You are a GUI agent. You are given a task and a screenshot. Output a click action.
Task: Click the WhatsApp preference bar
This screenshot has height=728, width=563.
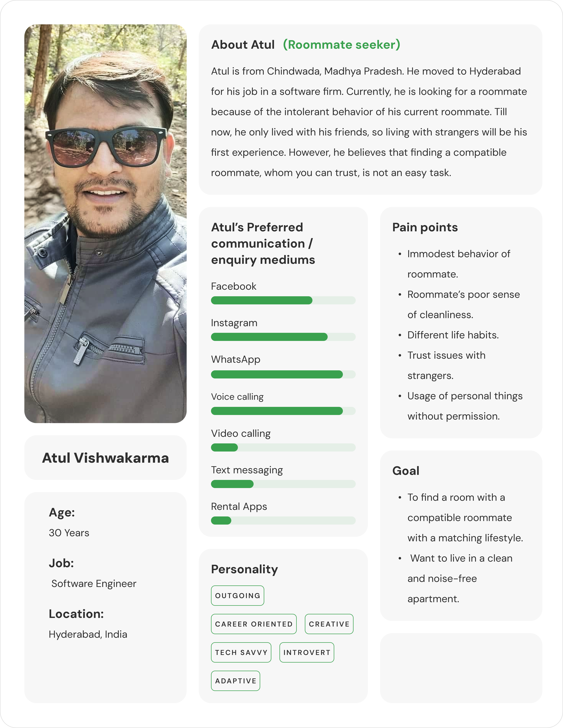pos(283,374)
